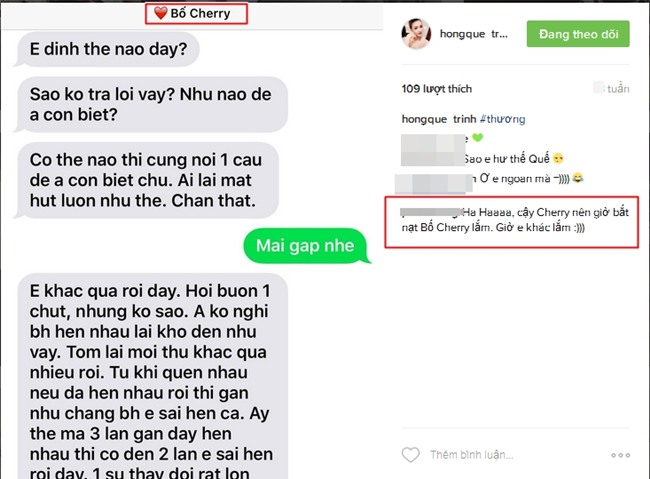Click the "Sao ko tra loi vay?" message bubble
Screen dimensions: 650x479
151,105
